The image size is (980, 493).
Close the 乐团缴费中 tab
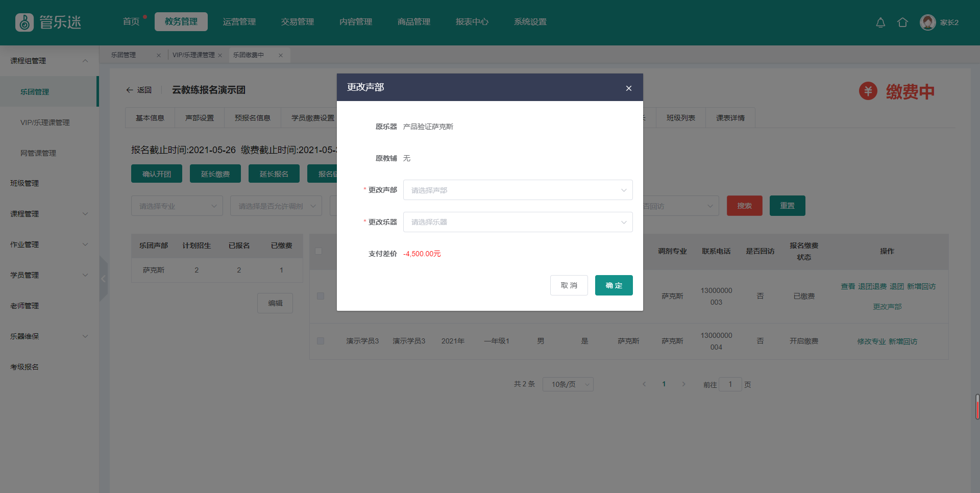click(x=281, y=56)
